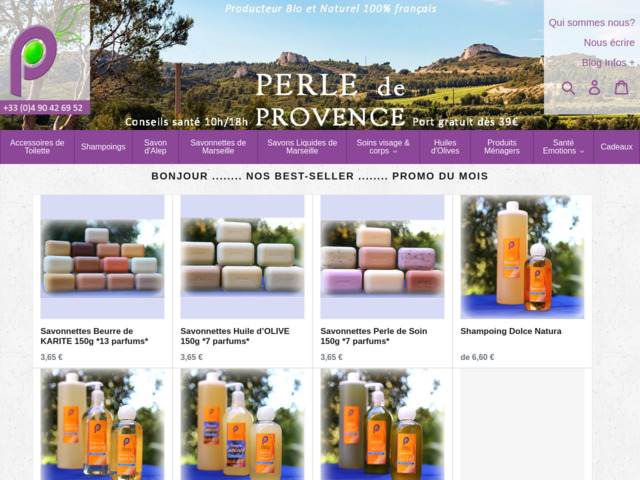640x480 pixels.
Task: Open Savonnettes de Marseille category
Action: 218,147
